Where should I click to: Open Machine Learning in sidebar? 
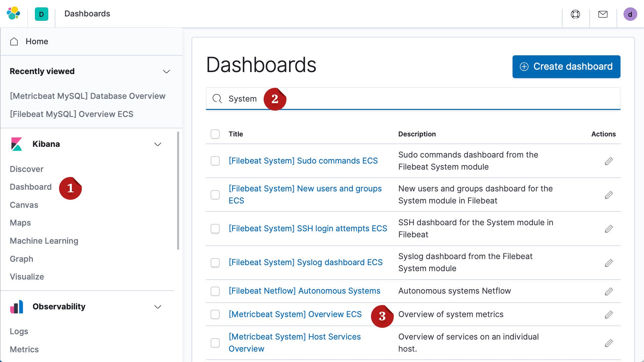44,241
